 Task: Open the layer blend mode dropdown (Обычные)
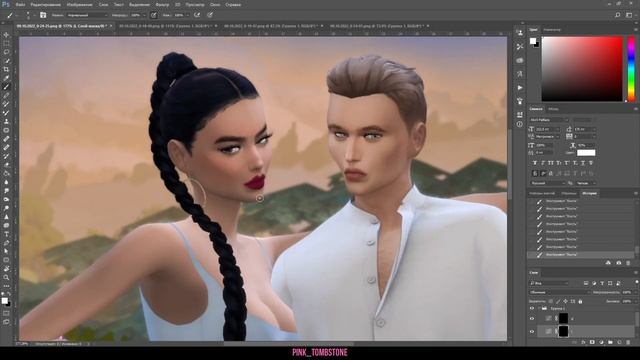(559, 292)
